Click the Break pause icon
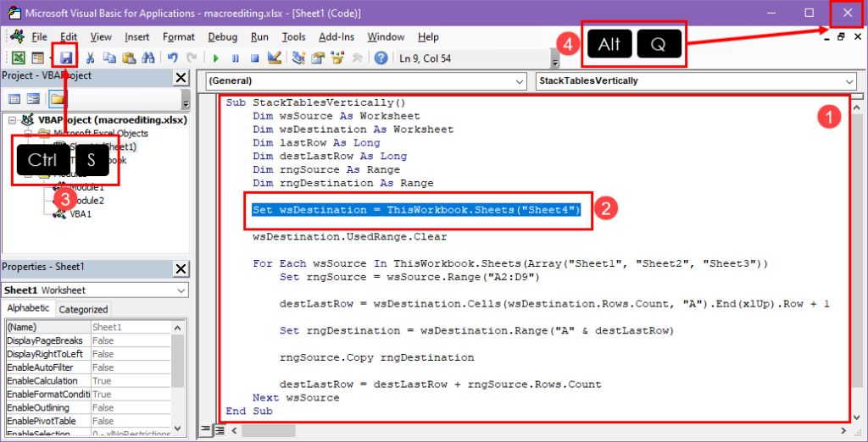Screen dimensions: 868x442 236,58
